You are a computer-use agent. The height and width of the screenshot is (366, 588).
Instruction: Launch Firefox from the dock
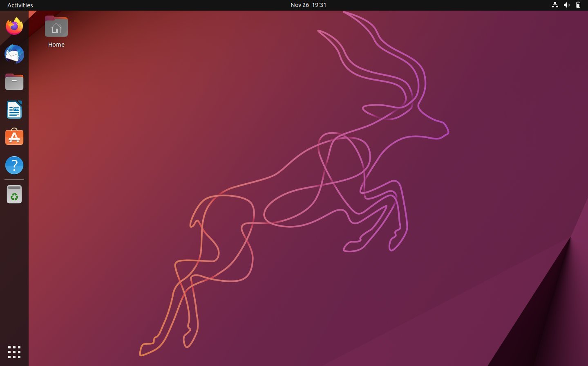14,26
